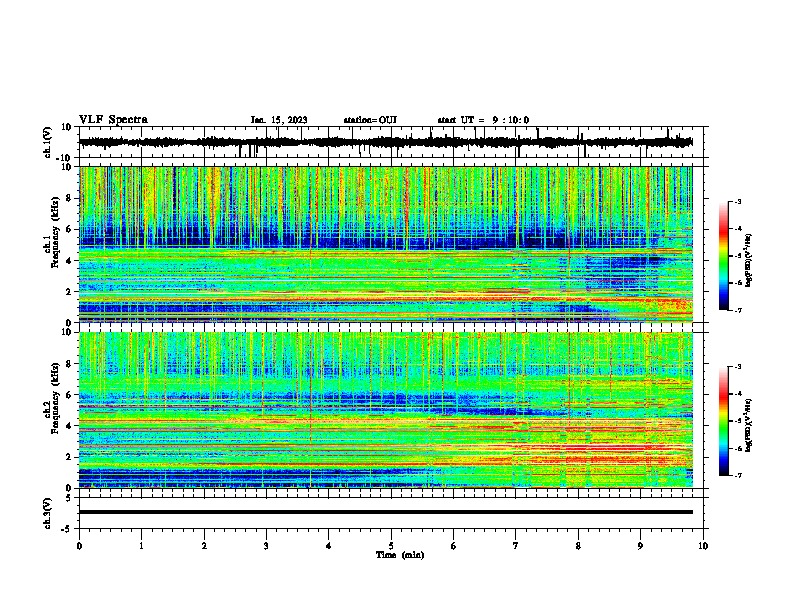Select the "start UT = 9 : 10: 0" text
This screenshot has width=792, height=612.
(x=483, y=120)
